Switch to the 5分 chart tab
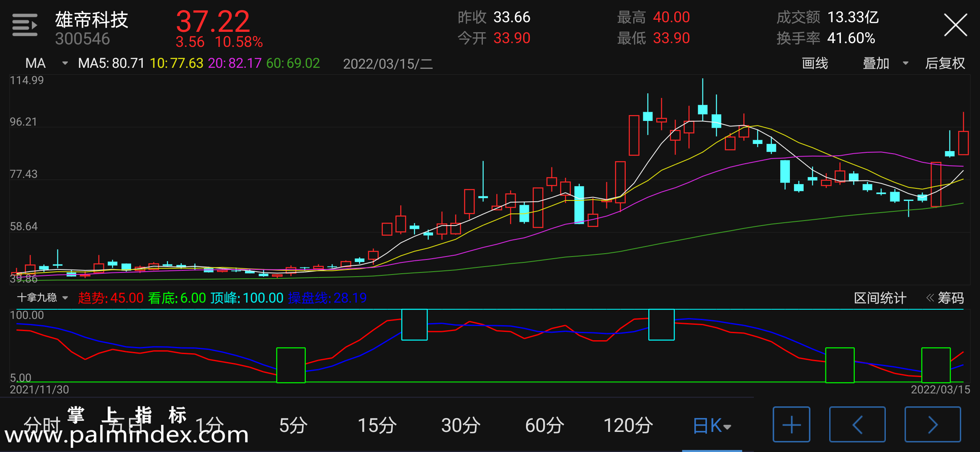Viewport: 980px width, 452px height. pyautogui.click(x=293, y=426)
